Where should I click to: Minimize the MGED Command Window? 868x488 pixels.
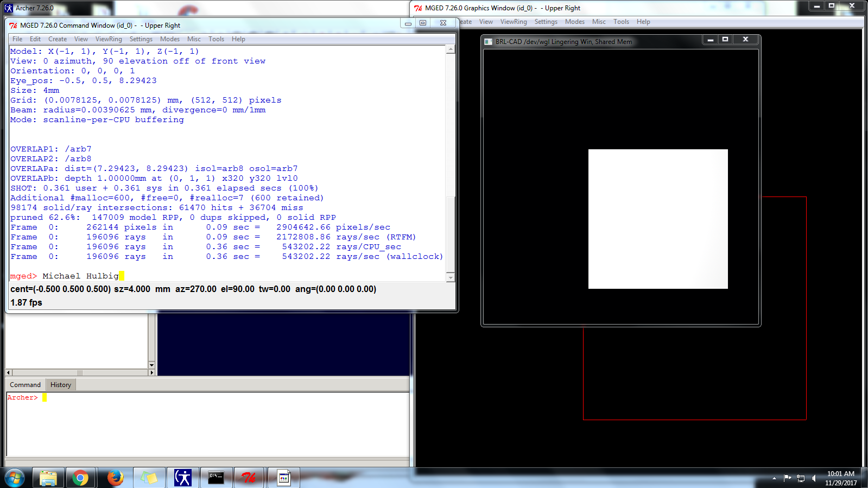click(x=408, y=23)
